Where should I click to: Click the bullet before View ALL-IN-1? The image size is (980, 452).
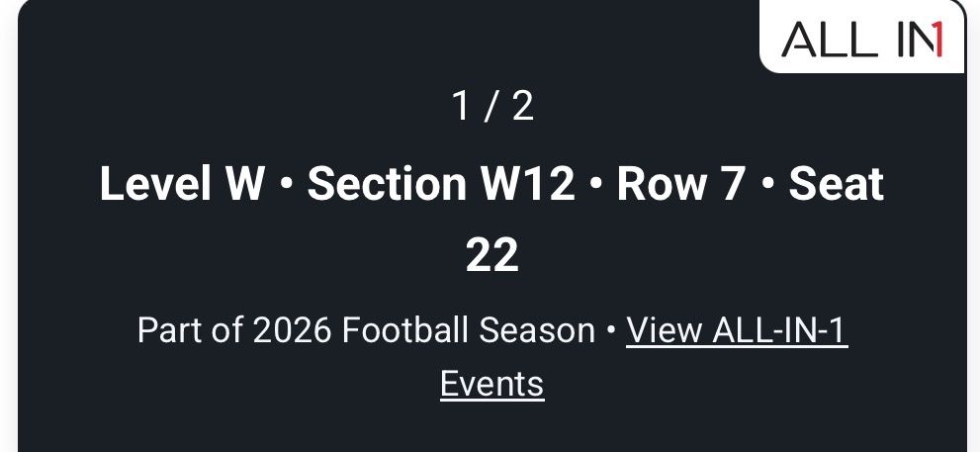[610, 330]
